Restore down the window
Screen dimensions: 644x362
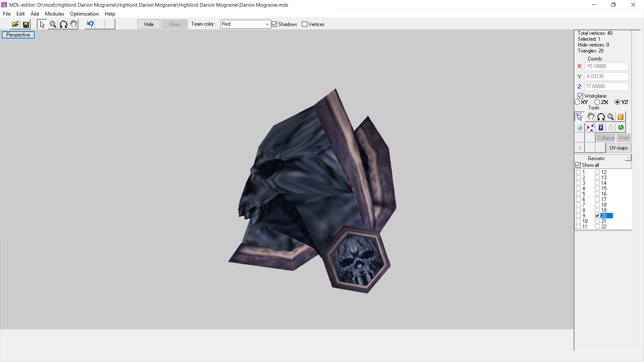613,5
